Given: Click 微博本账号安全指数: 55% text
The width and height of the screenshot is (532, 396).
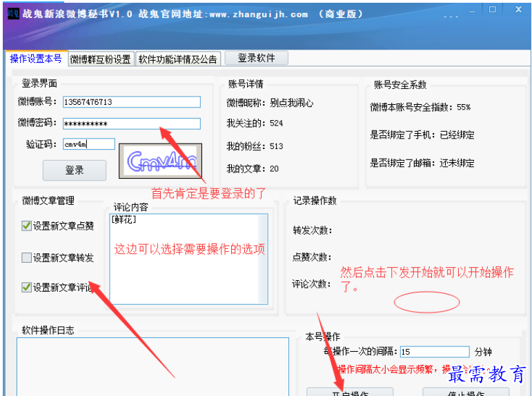Looking at the screenshot, I should [420, 107].
